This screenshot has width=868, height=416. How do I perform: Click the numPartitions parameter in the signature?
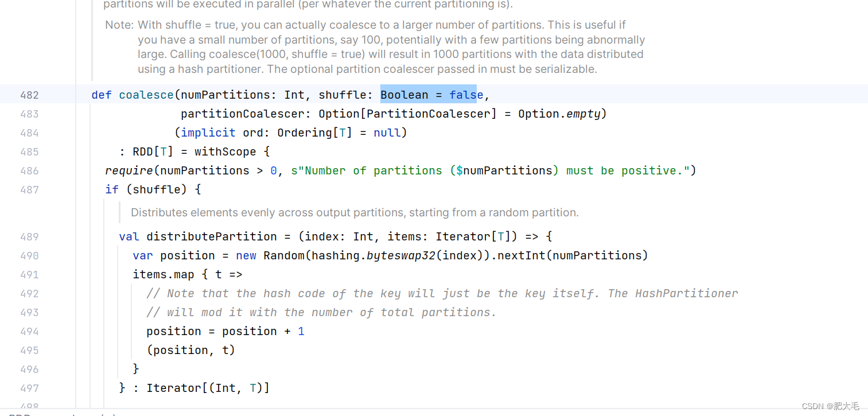(x=225, y=95)
